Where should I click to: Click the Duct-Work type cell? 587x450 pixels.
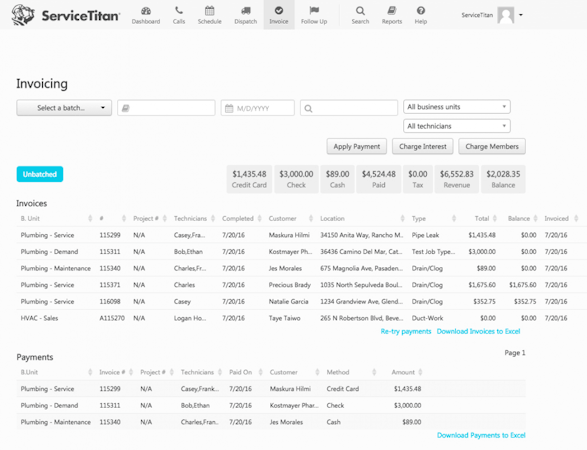(427, 318)
